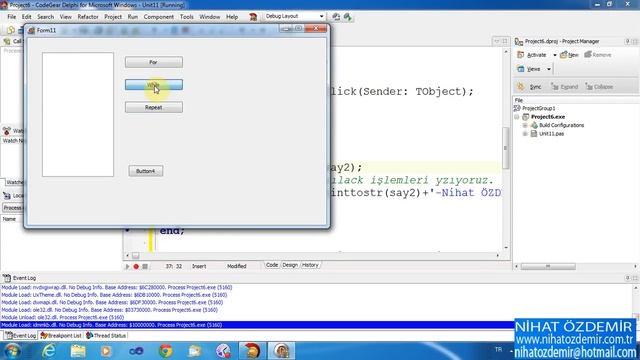Open the Windows Start button
The height and width of the screenshot is (360, 640).
pyautogui.click(x=12, y=351)
